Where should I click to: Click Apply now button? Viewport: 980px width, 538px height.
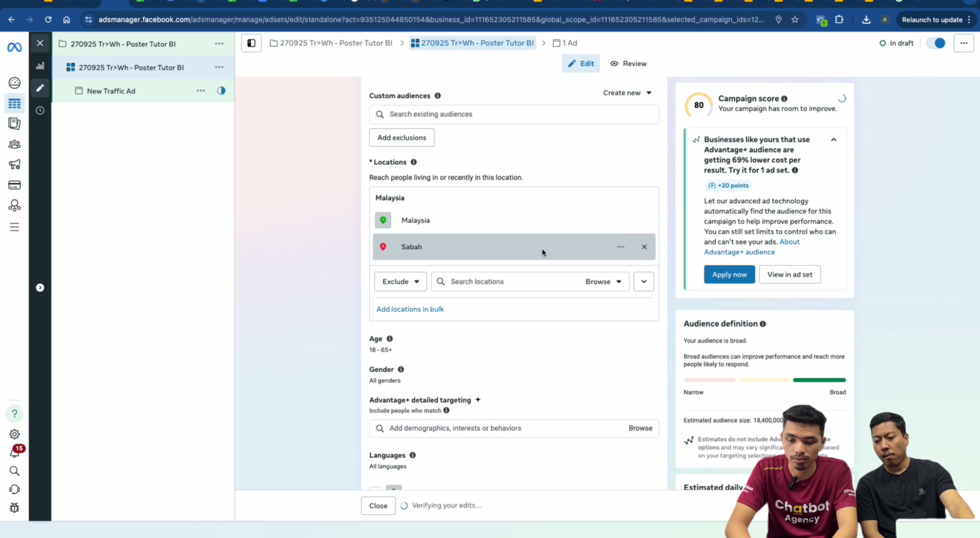point(730,274)
